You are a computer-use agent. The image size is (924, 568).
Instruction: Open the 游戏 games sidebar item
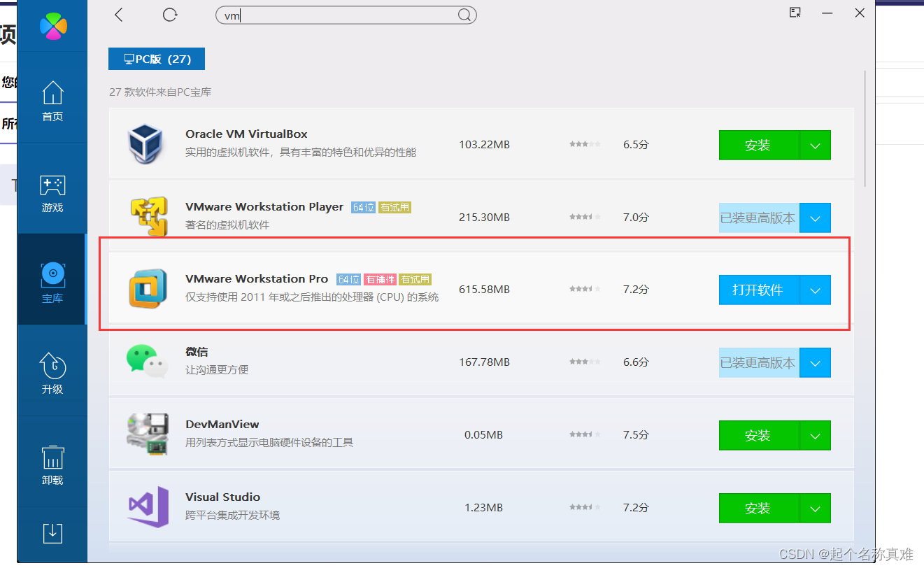point(52,192)
